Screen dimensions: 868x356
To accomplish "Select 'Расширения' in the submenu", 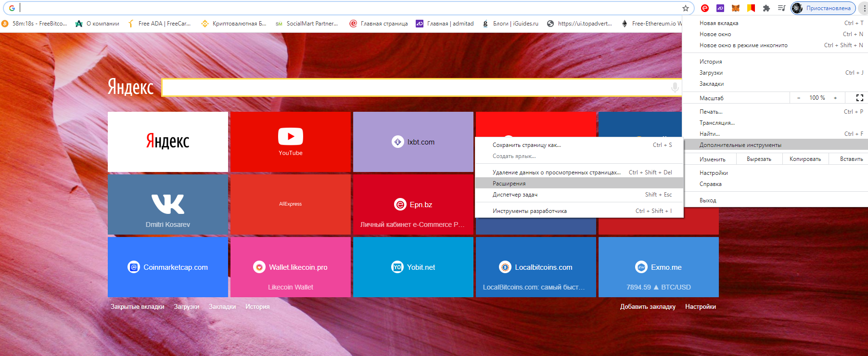I will (x=579, y=184).
